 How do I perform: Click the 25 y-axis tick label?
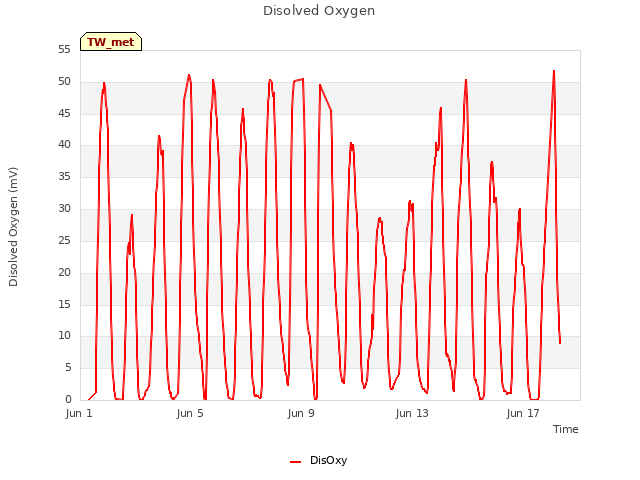(64, 240)
